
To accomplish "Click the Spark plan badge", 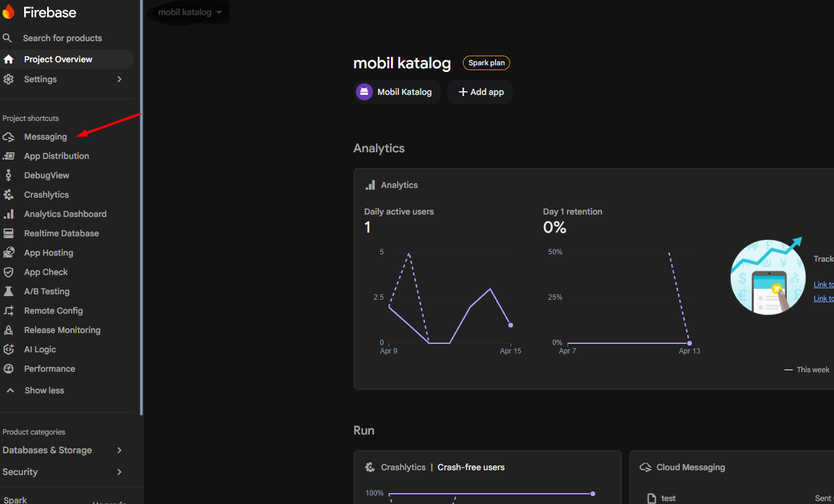I will [486, 63].
